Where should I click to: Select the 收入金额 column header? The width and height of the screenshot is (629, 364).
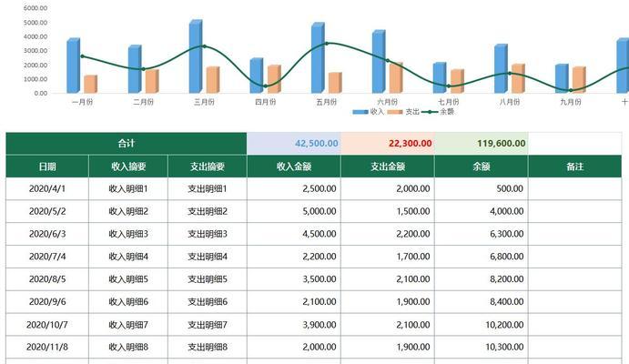294,167
